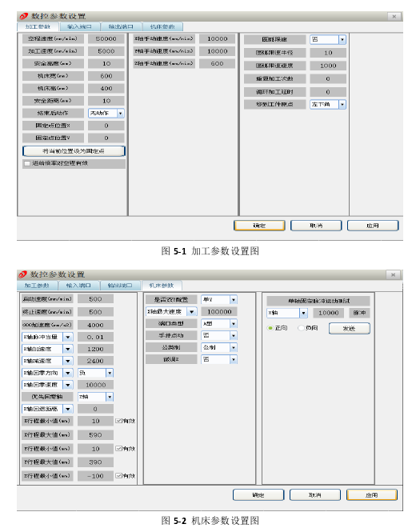Select the 负向 radio button

pos(301,328)
